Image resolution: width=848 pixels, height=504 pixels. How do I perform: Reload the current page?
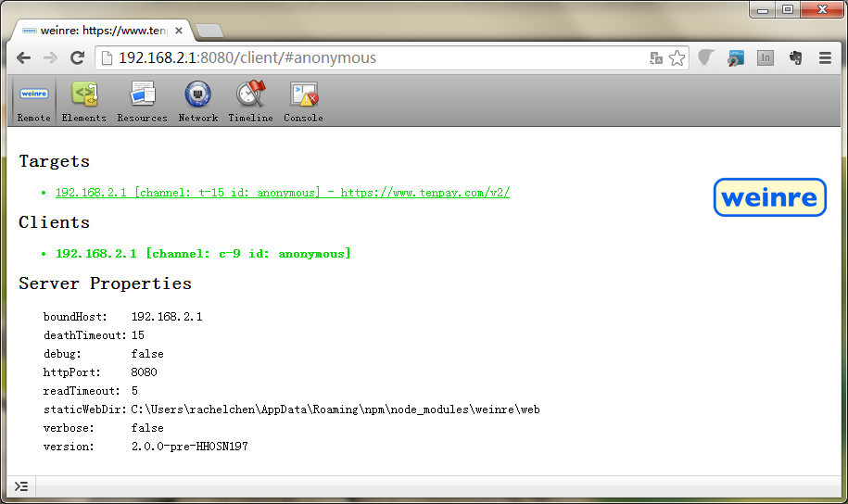point(78,58)
